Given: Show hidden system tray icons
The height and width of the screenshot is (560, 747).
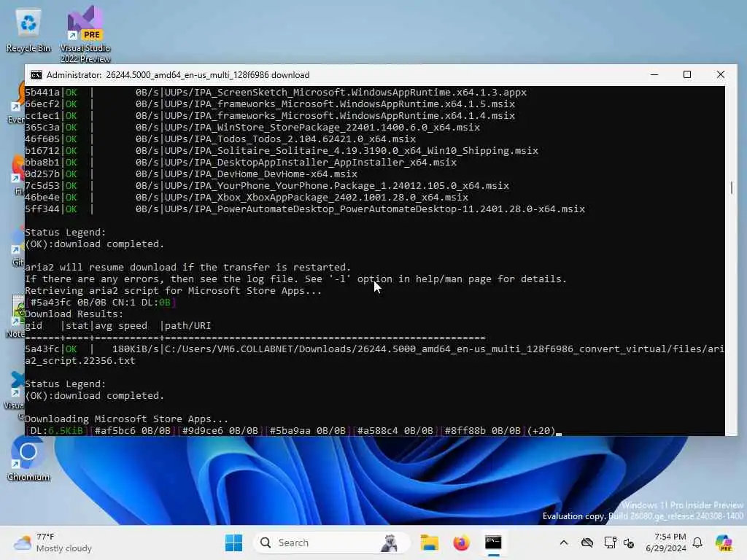Looking at the screenshot, I should point(564,542).
